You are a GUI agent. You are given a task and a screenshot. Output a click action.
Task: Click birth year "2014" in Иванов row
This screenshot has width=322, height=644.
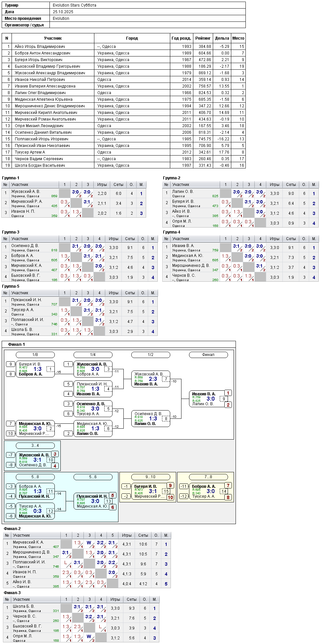point(187,80)
